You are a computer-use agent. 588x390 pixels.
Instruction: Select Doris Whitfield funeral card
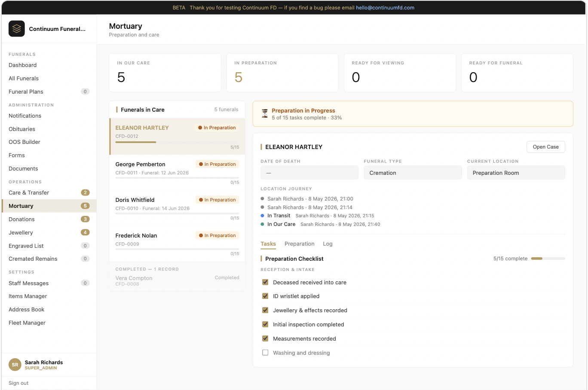tap(178, 208)
